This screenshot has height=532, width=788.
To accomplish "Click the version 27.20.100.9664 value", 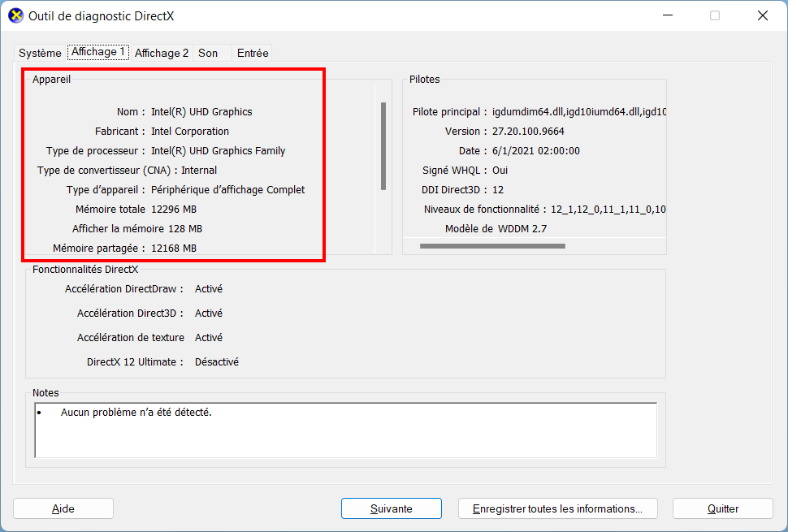I will click(528, 131).
